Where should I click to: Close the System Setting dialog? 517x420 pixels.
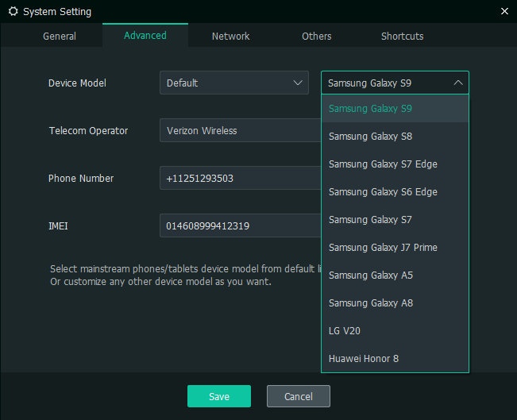pyautogui.click(x=505, y=11)
